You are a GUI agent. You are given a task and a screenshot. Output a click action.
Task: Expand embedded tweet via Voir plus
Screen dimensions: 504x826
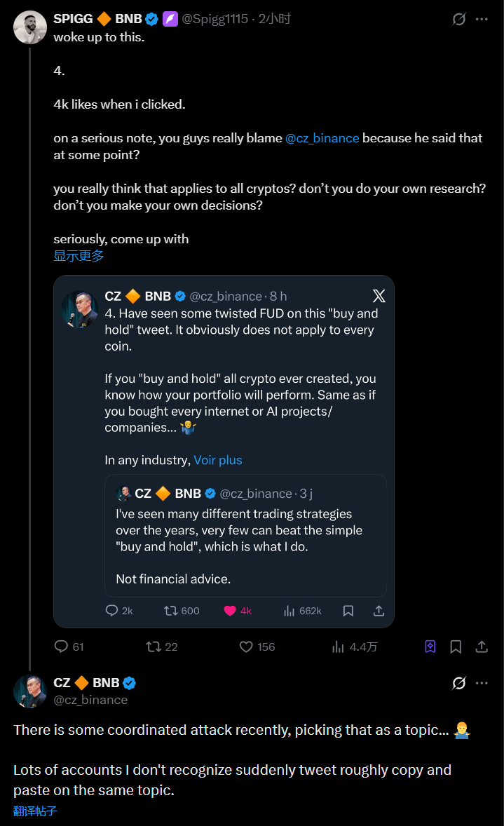217,460
